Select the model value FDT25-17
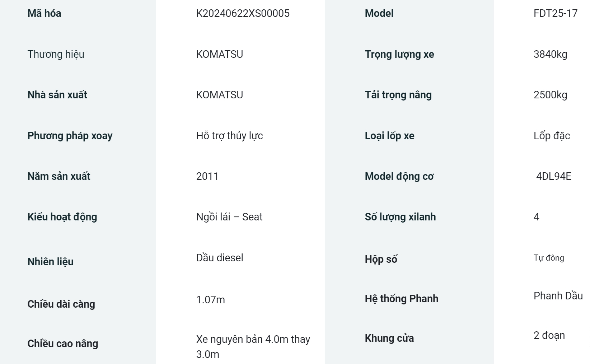The height and width of the screenshot is (364, 590). 555,13
